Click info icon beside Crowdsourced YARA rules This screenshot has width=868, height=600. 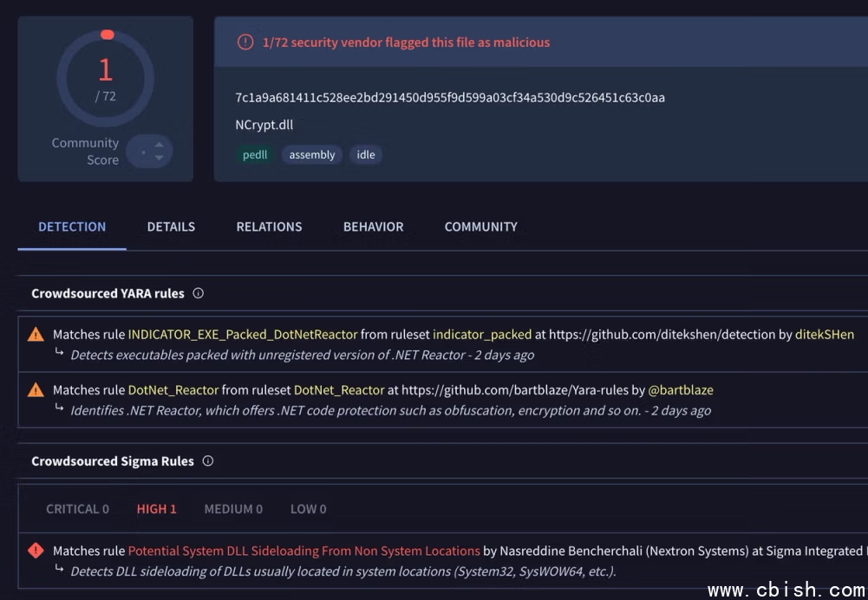pyautogui.click(x=198, y=293)
